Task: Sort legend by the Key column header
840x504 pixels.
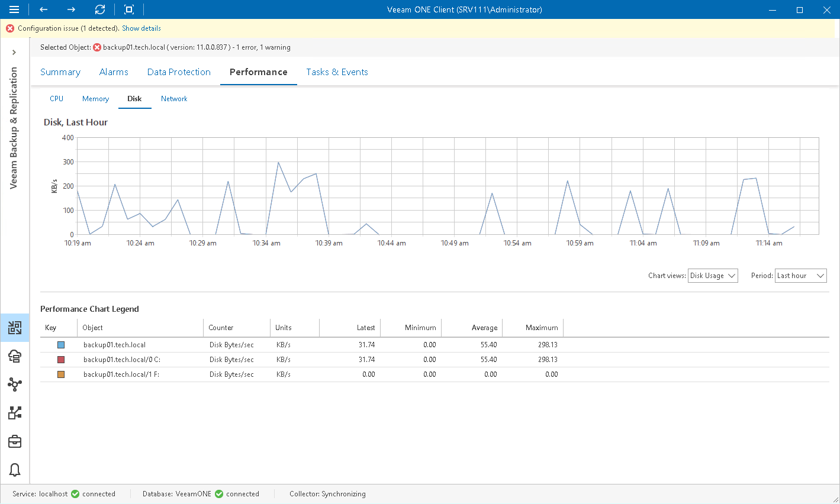Action: click(x=59, y=328)
